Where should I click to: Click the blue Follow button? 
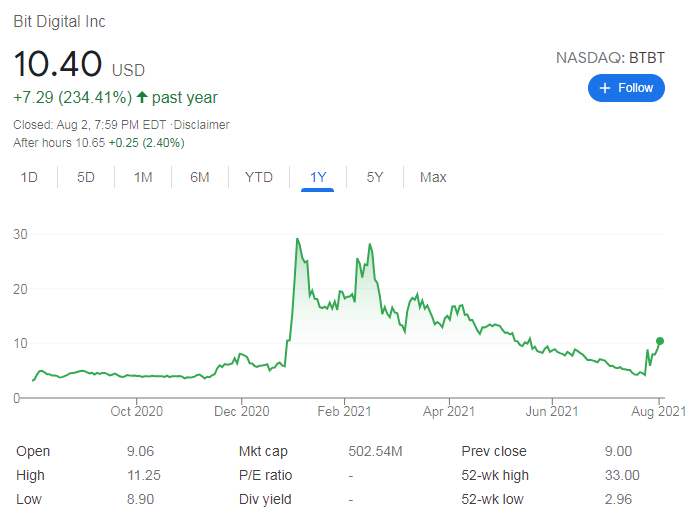(x=626, y=88)
